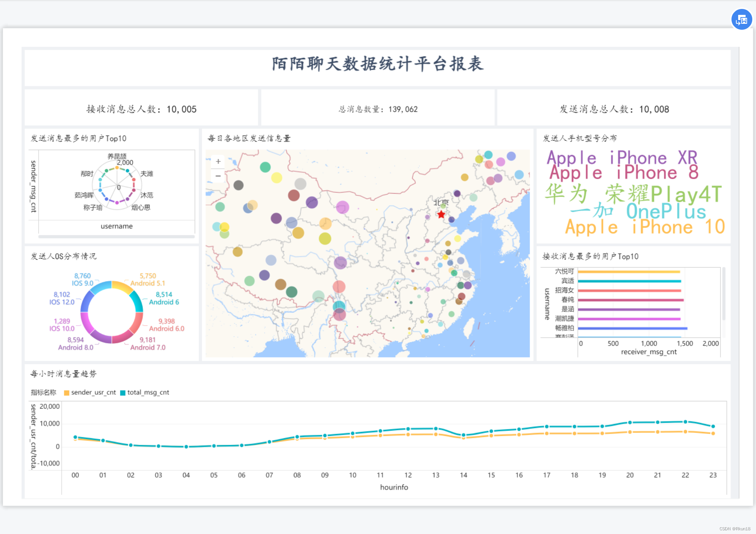Click the 每小时消息量趋势 chart title
Viewport: 756px width, 534px height.
(x=63, y=374)
